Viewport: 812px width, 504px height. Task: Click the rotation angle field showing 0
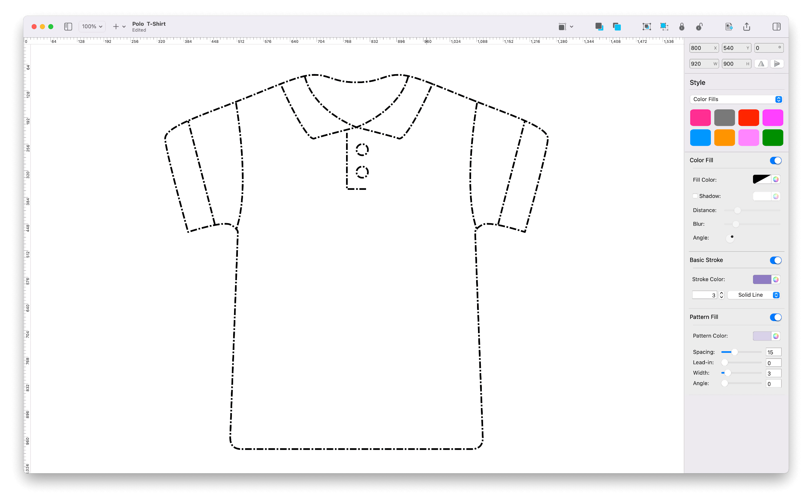769,48
